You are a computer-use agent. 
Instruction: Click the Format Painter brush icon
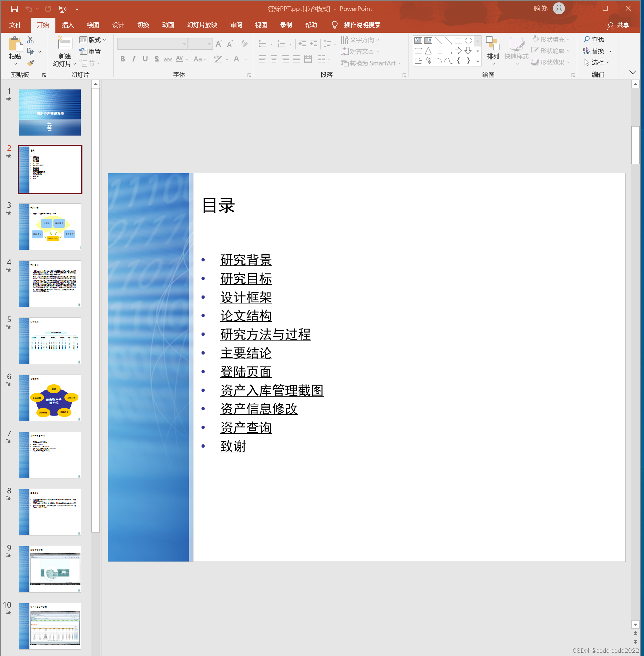click(x=30, y=63)
